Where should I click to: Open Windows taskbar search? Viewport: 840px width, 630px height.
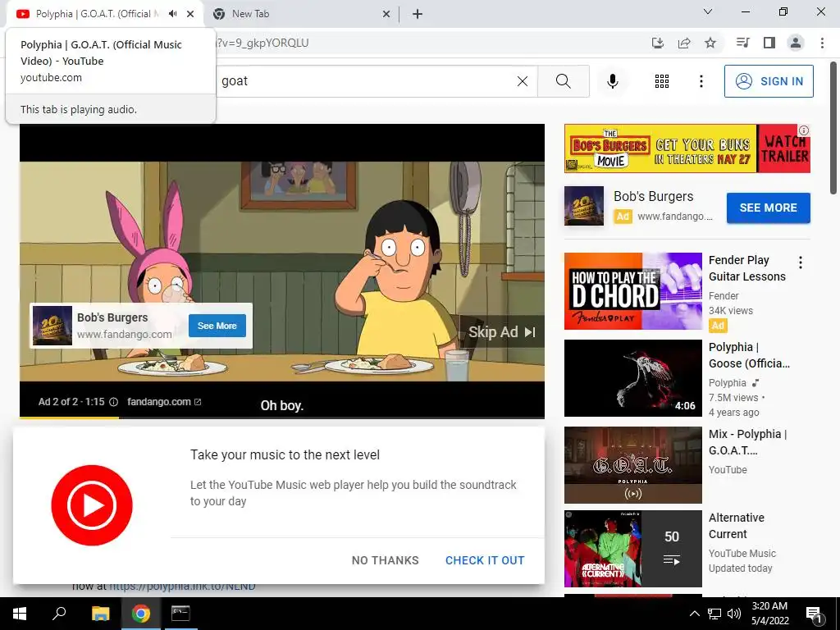pyautogui.click(x=59, y=614)
